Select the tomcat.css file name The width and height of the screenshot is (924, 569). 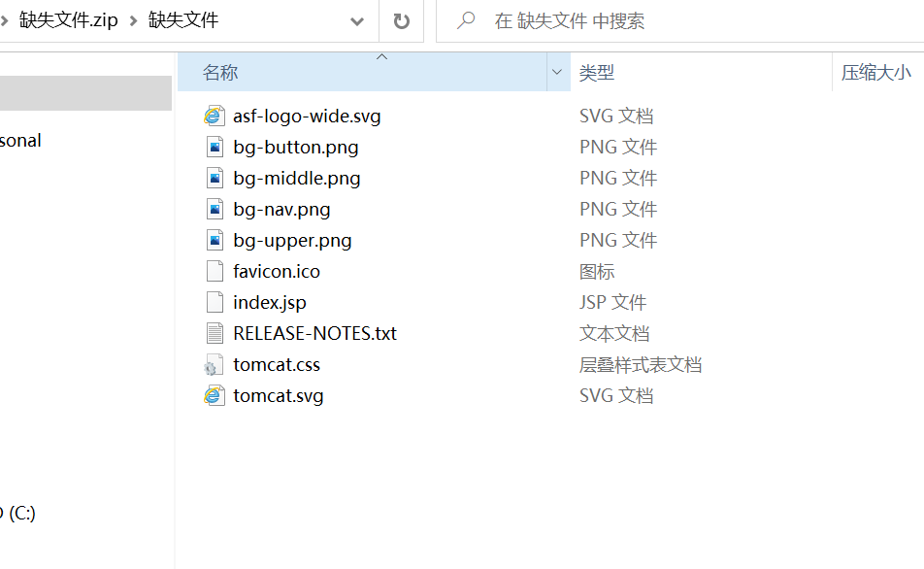pos(277,364)
